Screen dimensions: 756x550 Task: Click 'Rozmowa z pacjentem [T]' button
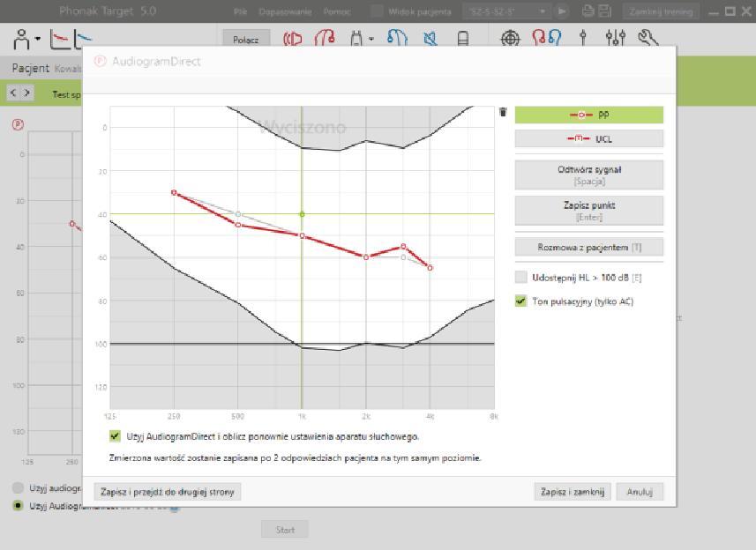tap(588, 247)
